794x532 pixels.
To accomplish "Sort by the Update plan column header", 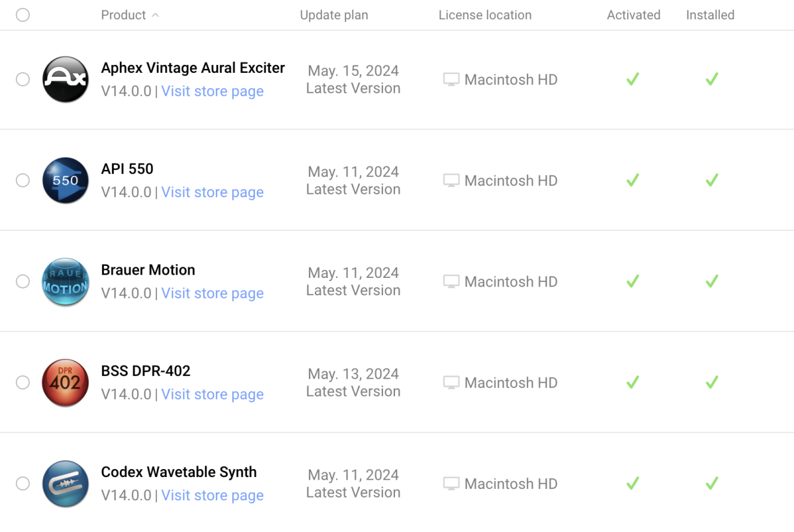I will pyautogui.click(x=334, y=15).
